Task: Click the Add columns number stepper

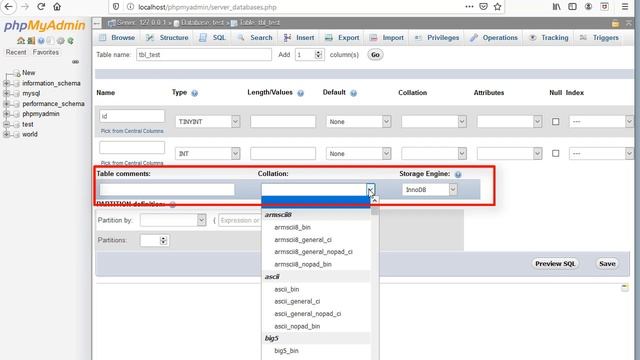Action: (319, 55)
